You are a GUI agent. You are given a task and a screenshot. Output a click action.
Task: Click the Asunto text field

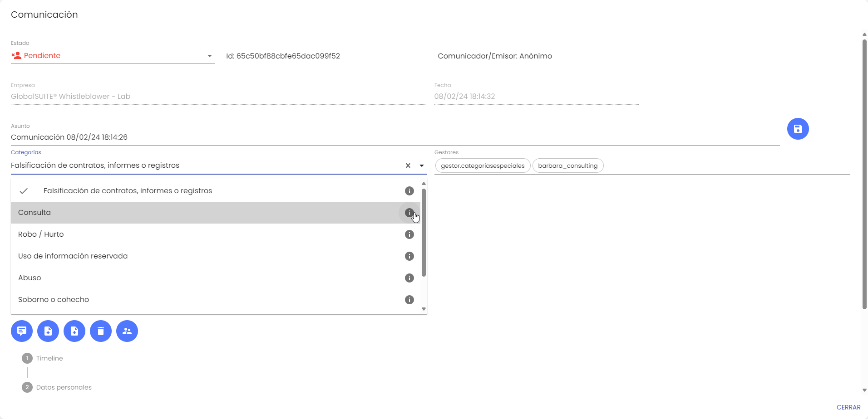[395, 137]
